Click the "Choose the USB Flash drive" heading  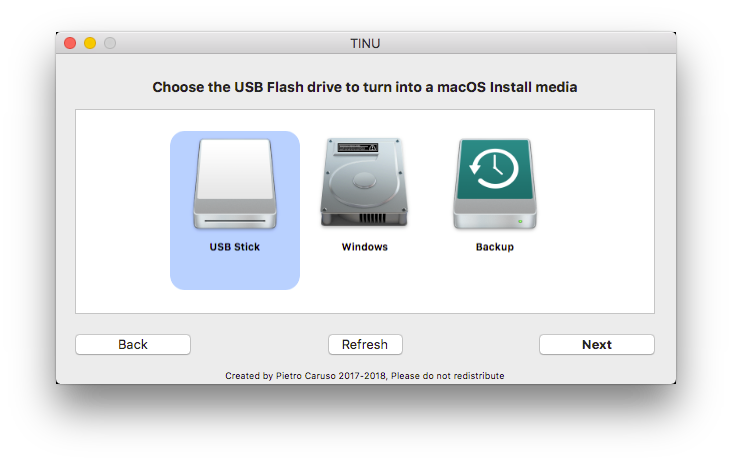(365, 87)
